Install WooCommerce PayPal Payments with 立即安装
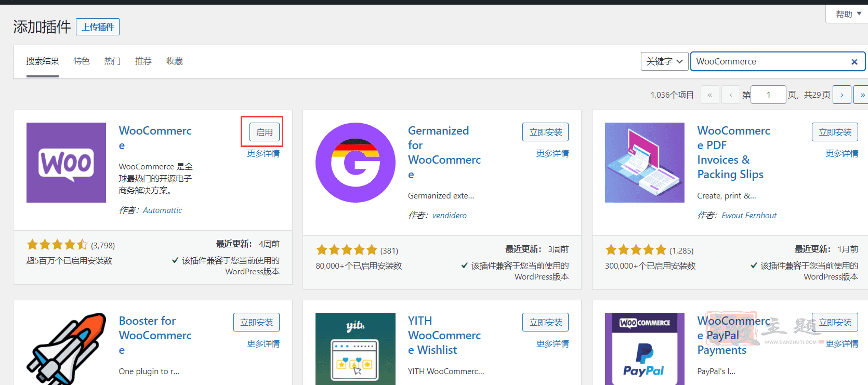The height and width of the screenshot is (385, 868). (835, 322)
